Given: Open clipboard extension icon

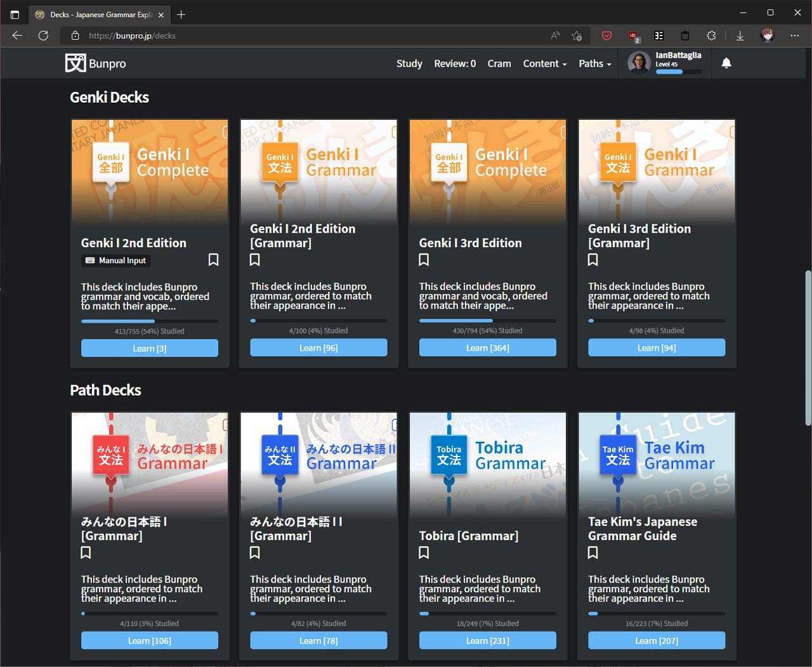Looking at the screenshot, I should coord(685,36).
